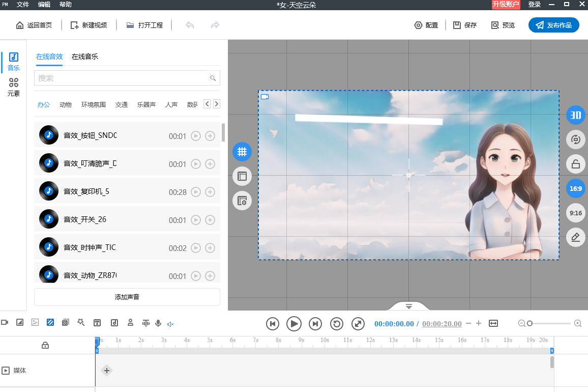Click the 添加声音 button

[x=127, y=297]
